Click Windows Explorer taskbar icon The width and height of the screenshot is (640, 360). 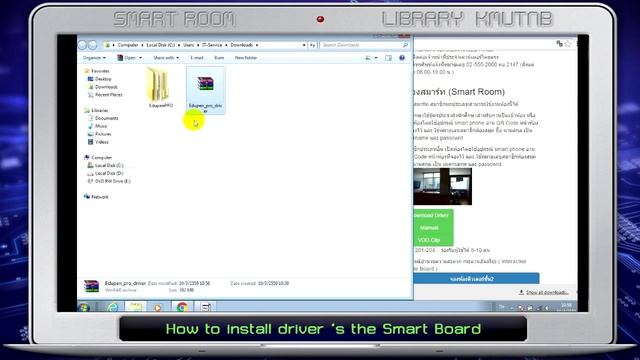pyautogui.click(x=136, y=307)
